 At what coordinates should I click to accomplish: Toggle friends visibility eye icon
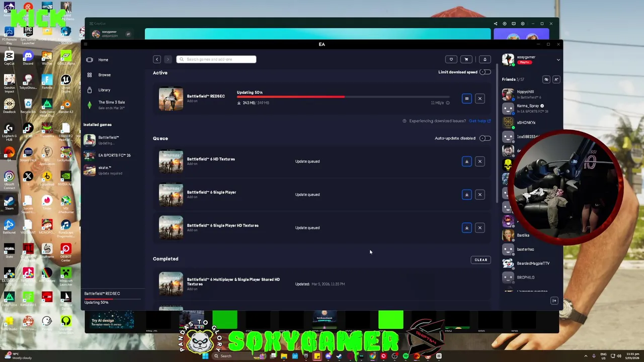pos(546,79)
